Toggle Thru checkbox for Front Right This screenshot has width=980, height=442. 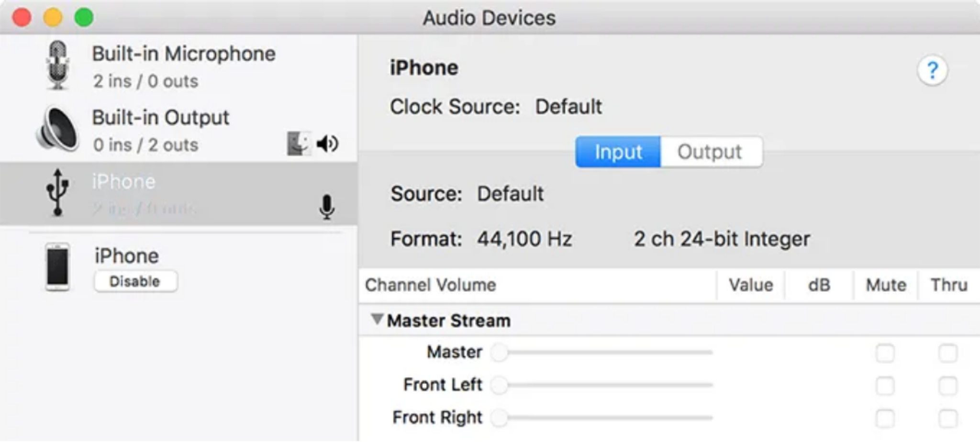point(947,418)
